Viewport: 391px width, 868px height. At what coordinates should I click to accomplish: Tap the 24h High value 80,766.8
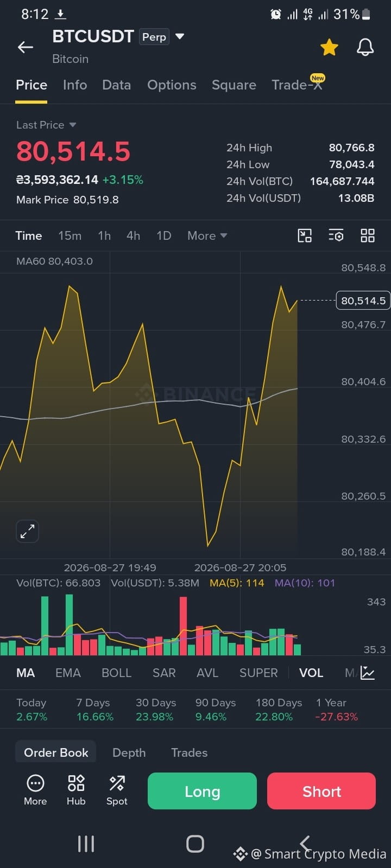point(351,148)
